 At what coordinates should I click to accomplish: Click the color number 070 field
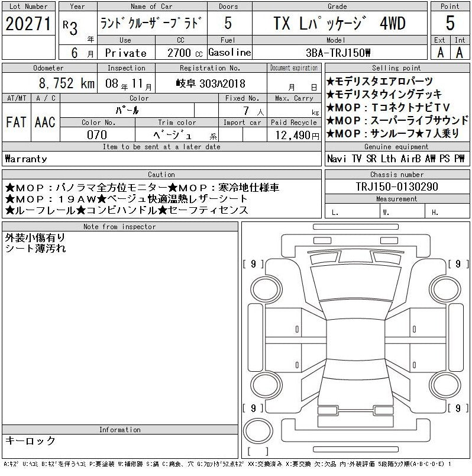pyautogui.click(x=97, y=135)
